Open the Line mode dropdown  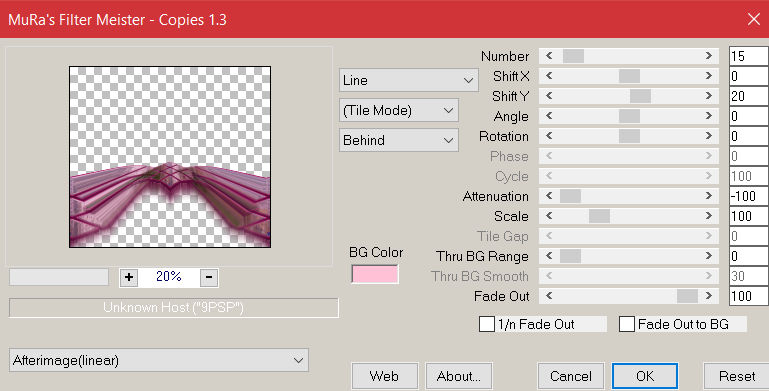click(409, 80)
